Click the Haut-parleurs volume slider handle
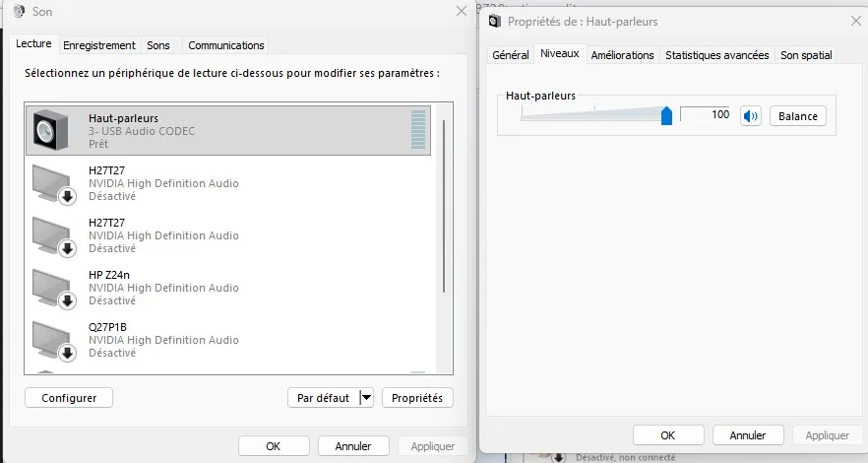Screen dimensions: 868x463 click(666, 116)
